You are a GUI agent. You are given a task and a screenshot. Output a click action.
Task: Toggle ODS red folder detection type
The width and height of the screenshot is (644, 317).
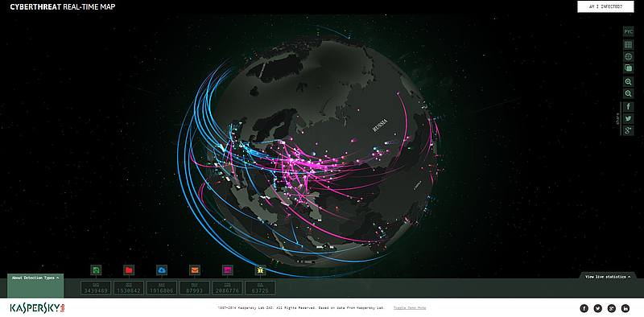coord(129,270)
